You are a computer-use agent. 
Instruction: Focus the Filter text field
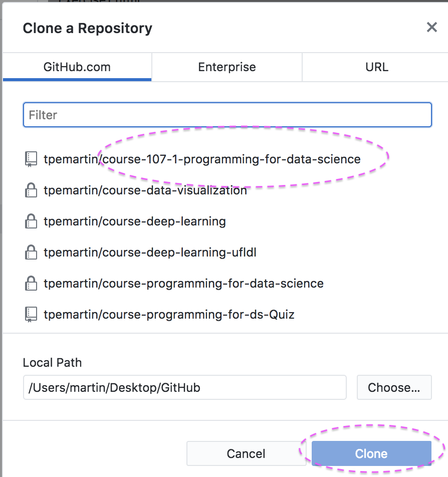[228, 115]
